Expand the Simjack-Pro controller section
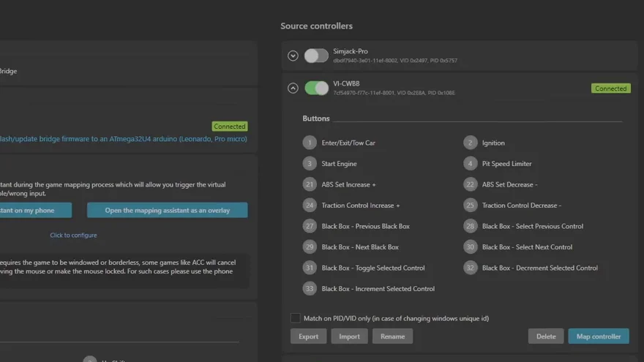The height and width of the screenshot is (362, 644). click(293, 56)
